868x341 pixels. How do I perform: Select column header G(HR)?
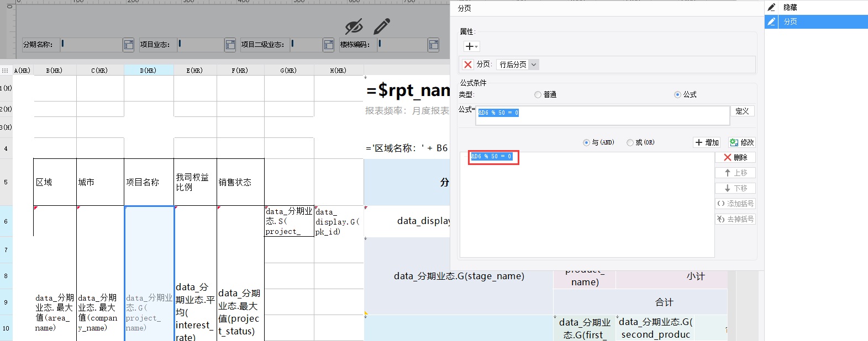(289, 71)
